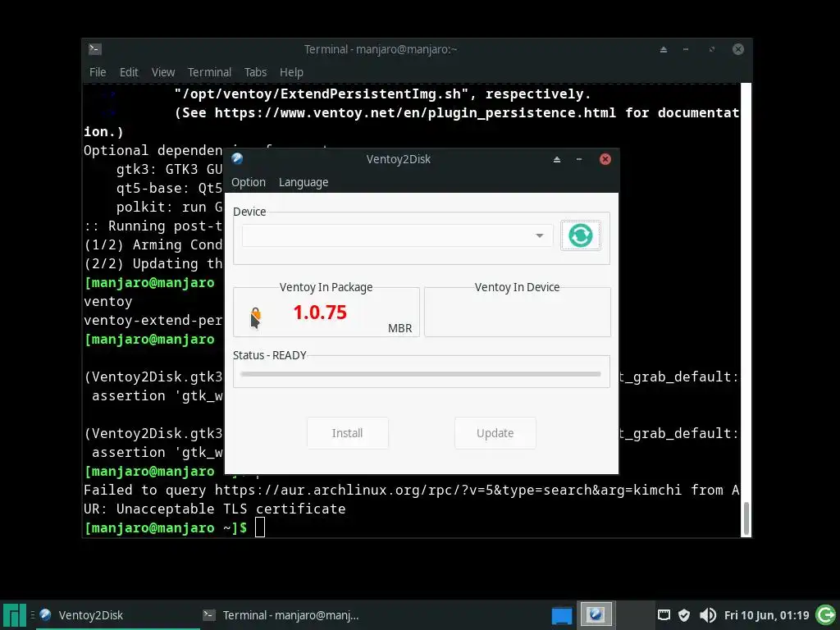The width and height of the screenshot is (840, 630).
Task: Refresh the device list in Ventoy2Disk
Action: click(581, 235)
